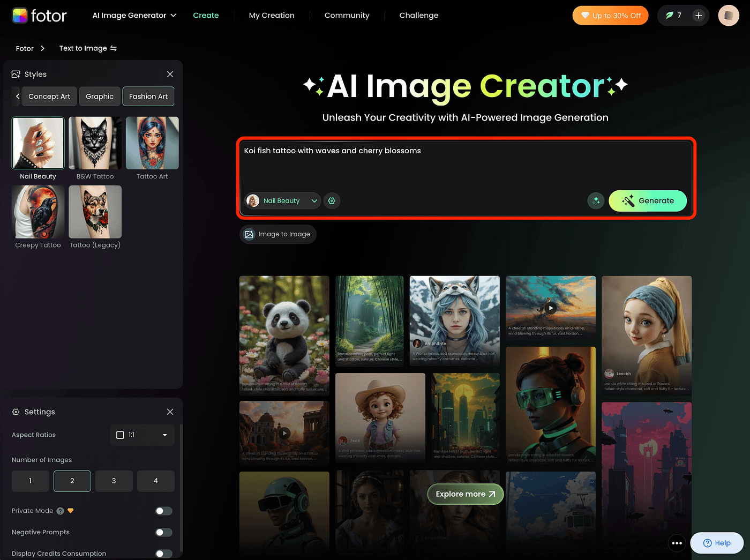Click the Fotor logo icon

(x=20, y=16)
